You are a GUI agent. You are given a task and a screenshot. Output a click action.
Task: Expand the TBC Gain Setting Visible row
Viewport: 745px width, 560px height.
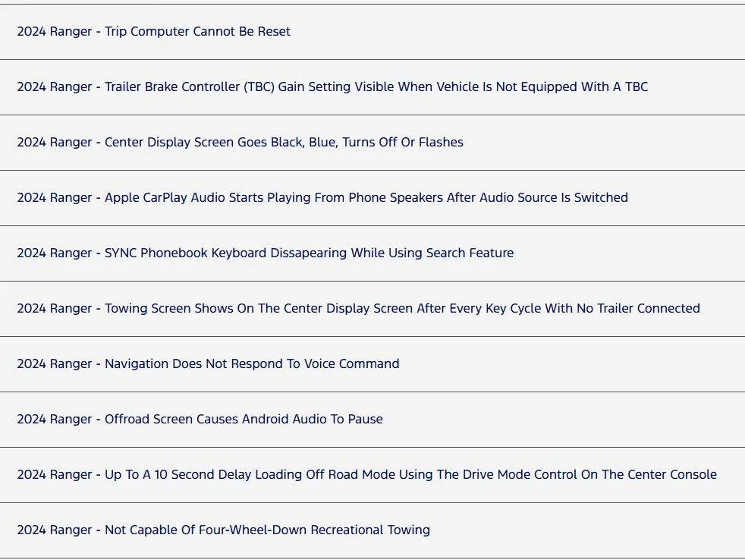372,87
